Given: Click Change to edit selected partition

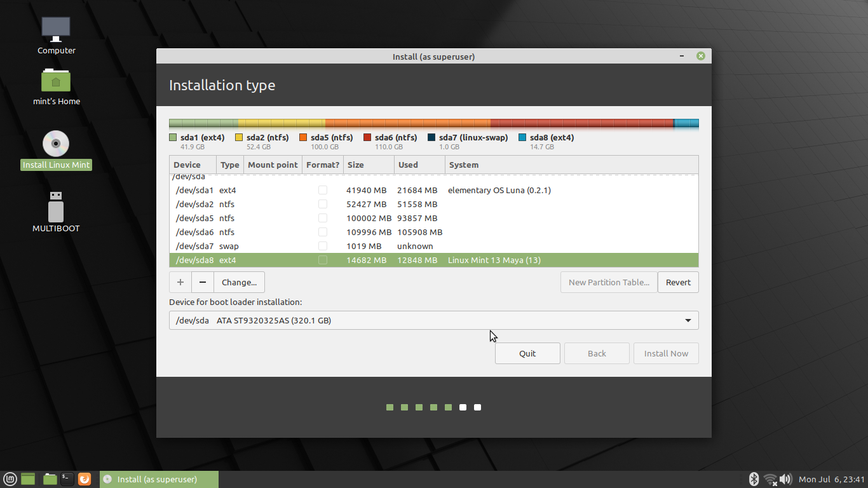Looking at the screenshot, I should click(x=239, y=281).
